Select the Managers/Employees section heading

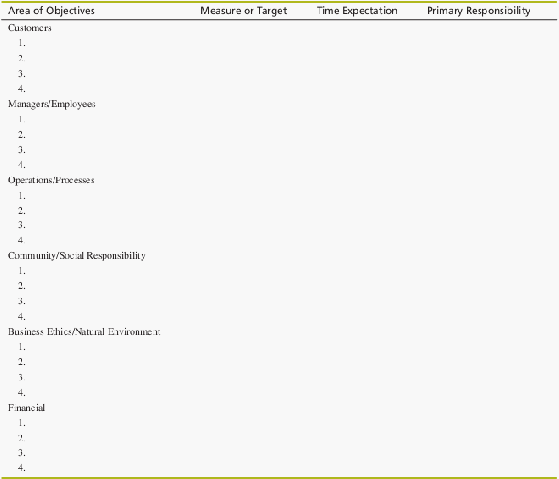click(x=52, y=104)
